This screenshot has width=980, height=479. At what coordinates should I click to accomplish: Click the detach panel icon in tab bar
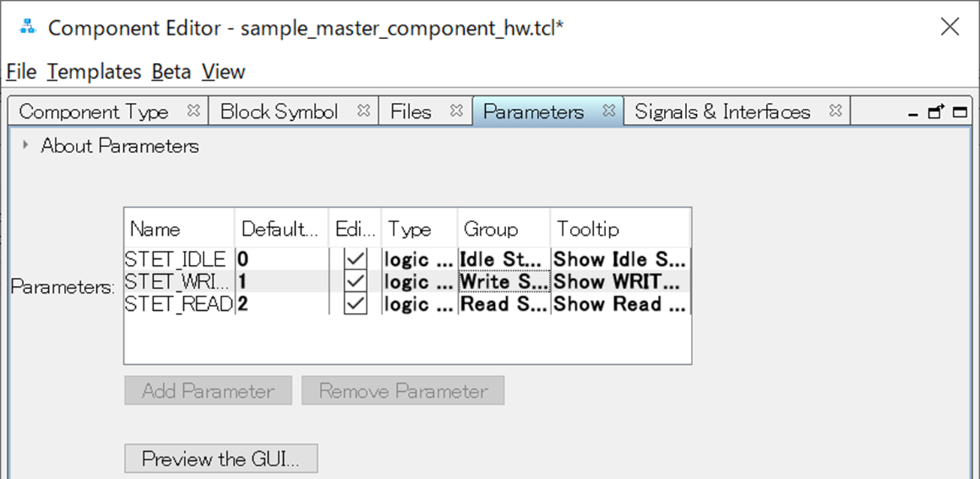pyautogui.click(x=936, y=113)
